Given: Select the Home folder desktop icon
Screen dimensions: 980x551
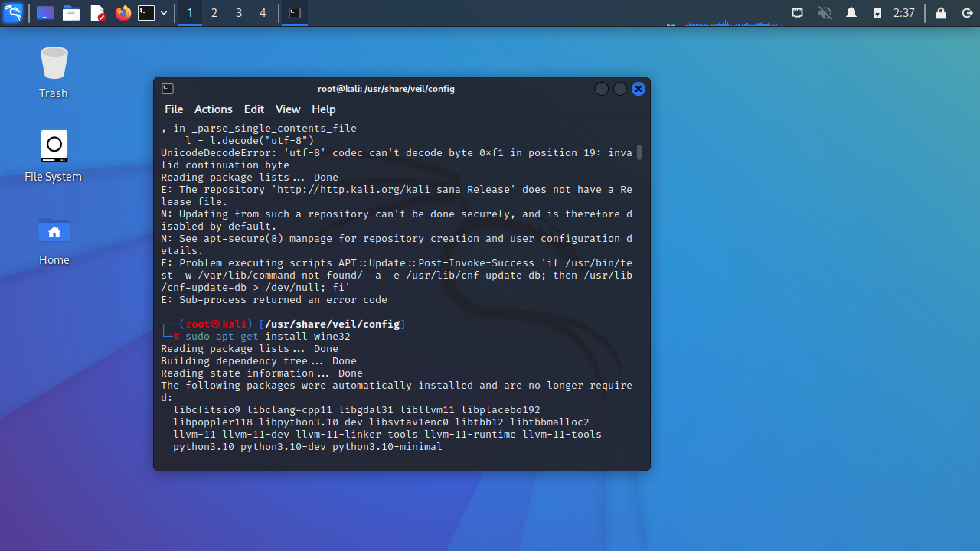Looking at the screenshot, I should pos(54,240).
